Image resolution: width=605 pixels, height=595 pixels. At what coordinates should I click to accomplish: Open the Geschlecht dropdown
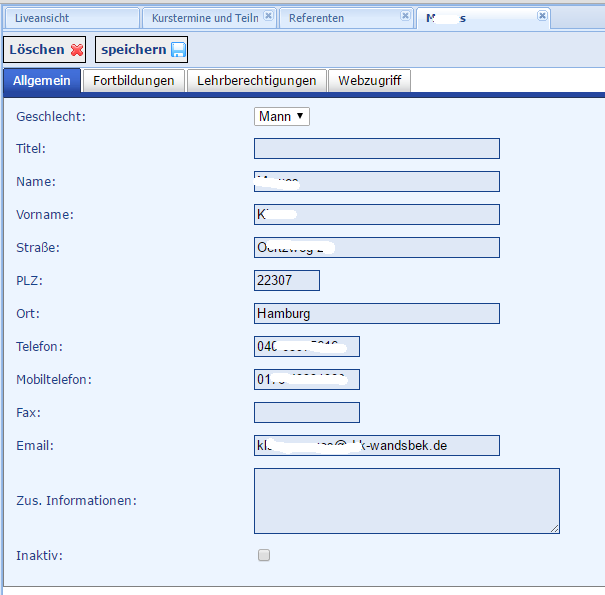tap(282, 117)
